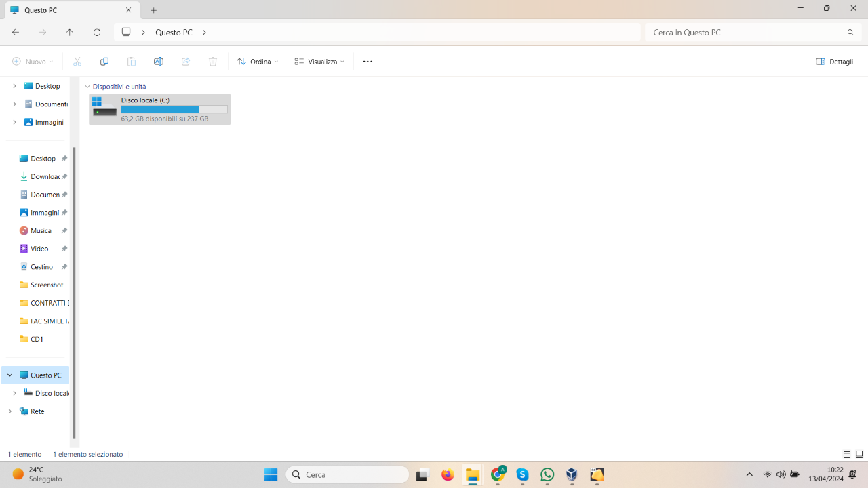
Task: Click the Cut scissors icon
Action: coord(77,62)
